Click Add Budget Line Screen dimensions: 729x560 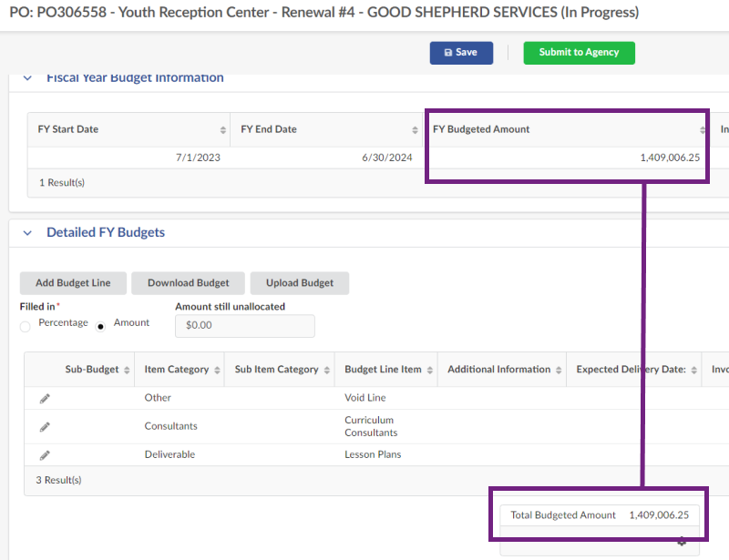(73, 283)
